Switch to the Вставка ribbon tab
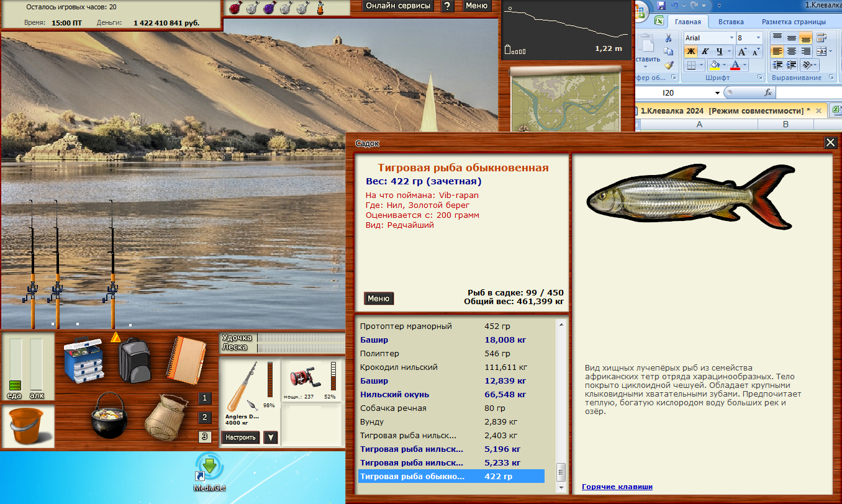The height and width of the screenshot is (504, 842). (730, 22)
